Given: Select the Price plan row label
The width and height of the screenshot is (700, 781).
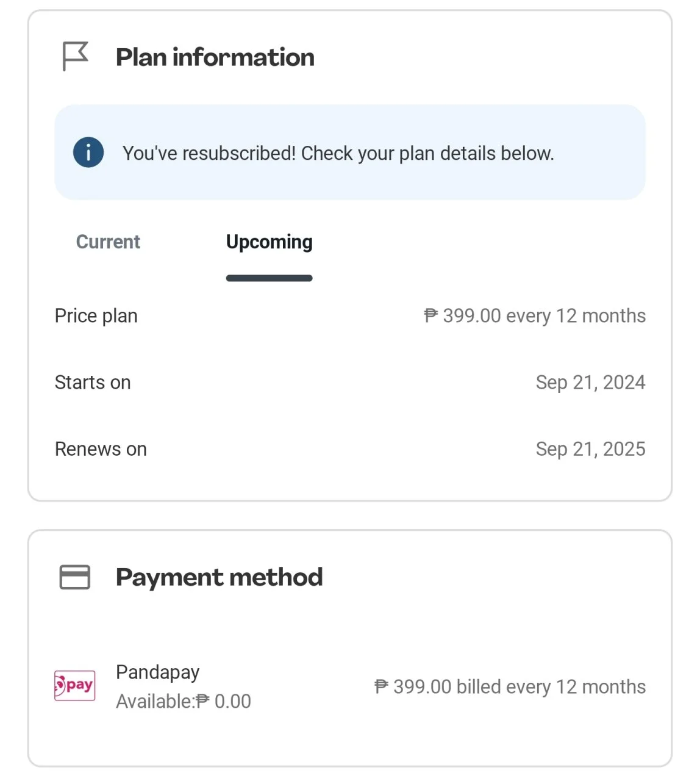Looking at the screenshot, I should pyautogui.click(x=96, y=316).
